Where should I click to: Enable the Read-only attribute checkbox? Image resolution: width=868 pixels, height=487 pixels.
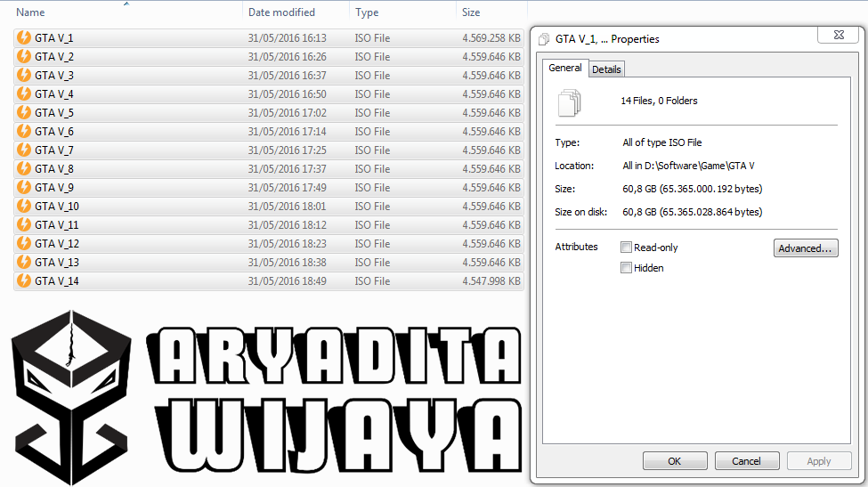point(626,248)
